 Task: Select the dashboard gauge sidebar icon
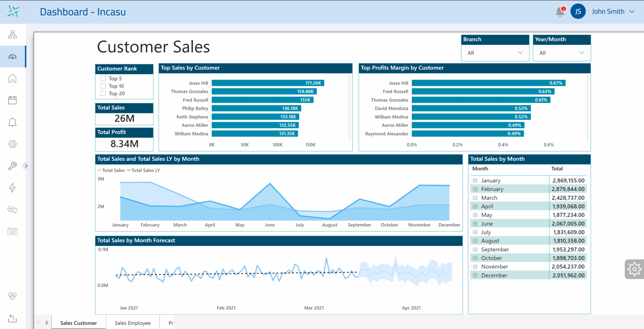point(13,57)
